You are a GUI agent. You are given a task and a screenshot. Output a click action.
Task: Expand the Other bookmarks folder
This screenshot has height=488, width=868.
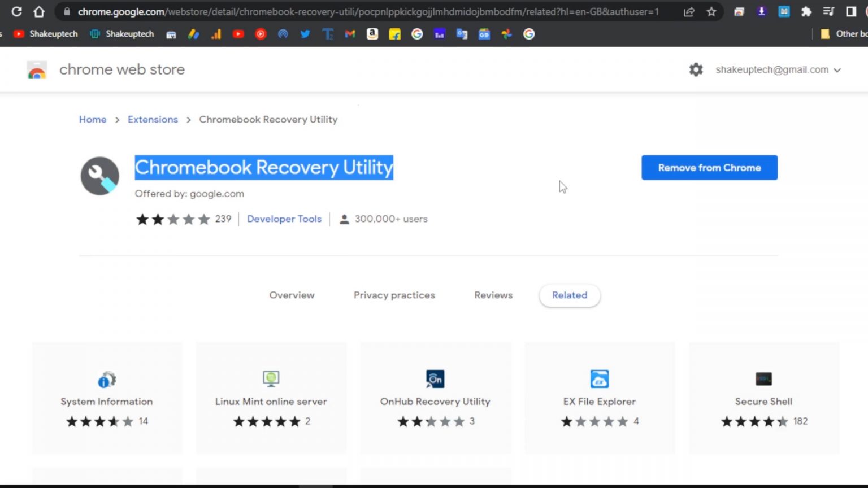pos(847,34)
